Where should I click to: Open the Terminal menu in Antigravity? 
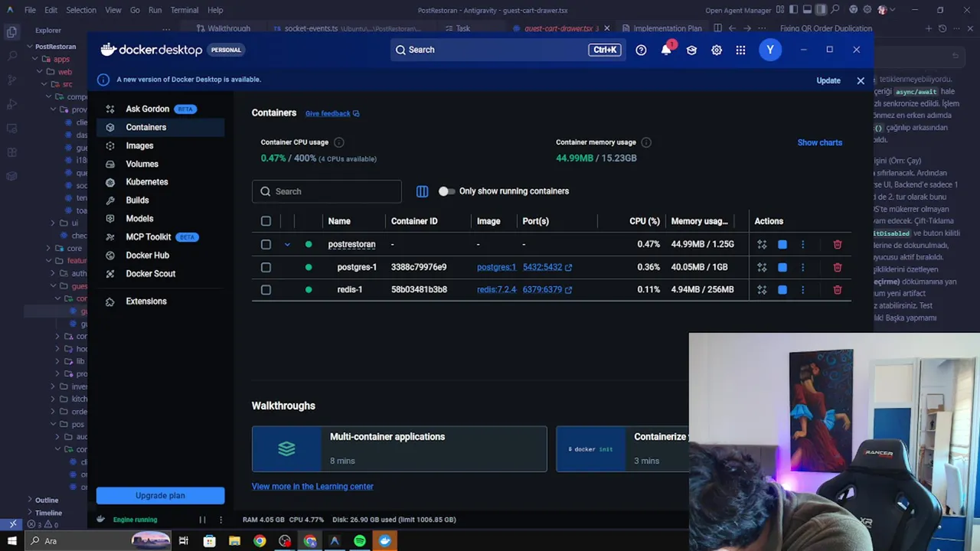(x=185, y=10)
